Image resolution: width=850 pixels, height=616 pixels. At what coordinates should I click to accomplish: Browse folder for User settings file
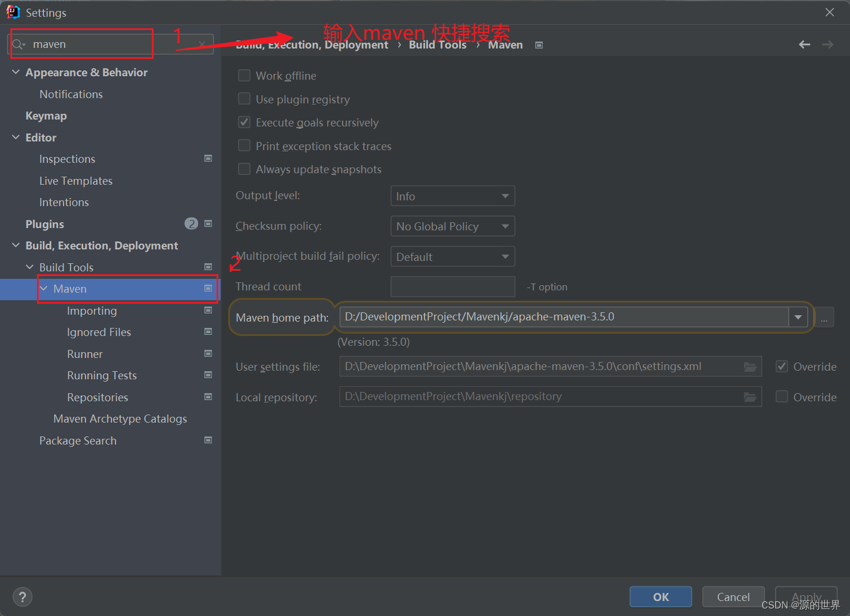click(750, 367)
